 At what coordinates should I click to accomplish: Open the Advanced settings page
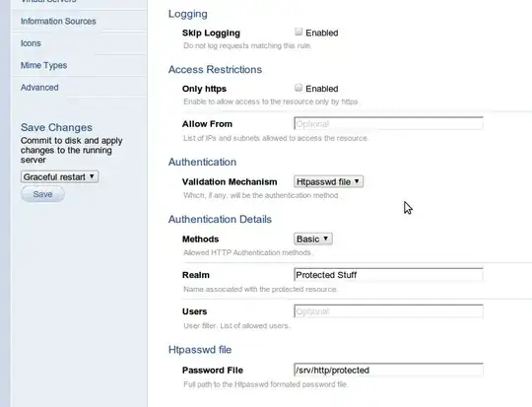click(x=39, y=88)
